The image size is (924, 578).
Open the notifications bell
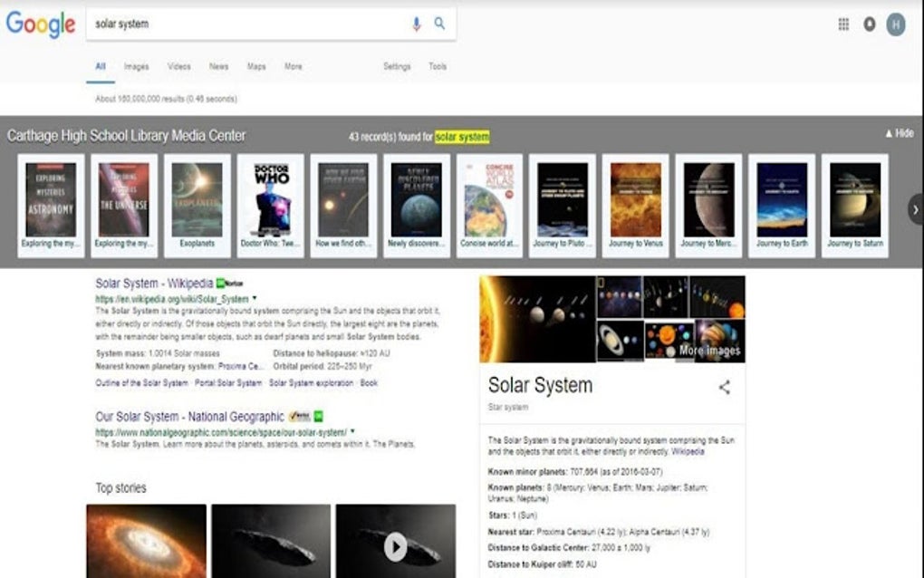pos(869,24)
